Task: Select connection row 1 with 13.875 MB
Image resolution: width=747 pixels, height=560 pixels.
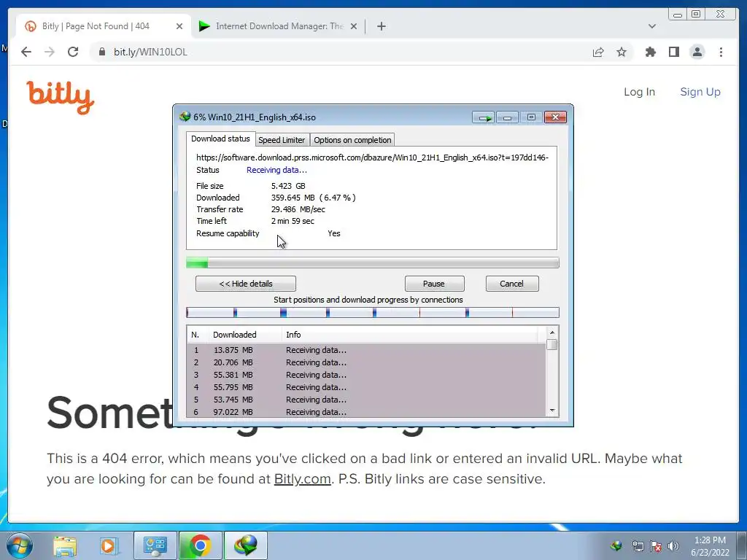Action: pyautogui.click(x=366, y=350)
